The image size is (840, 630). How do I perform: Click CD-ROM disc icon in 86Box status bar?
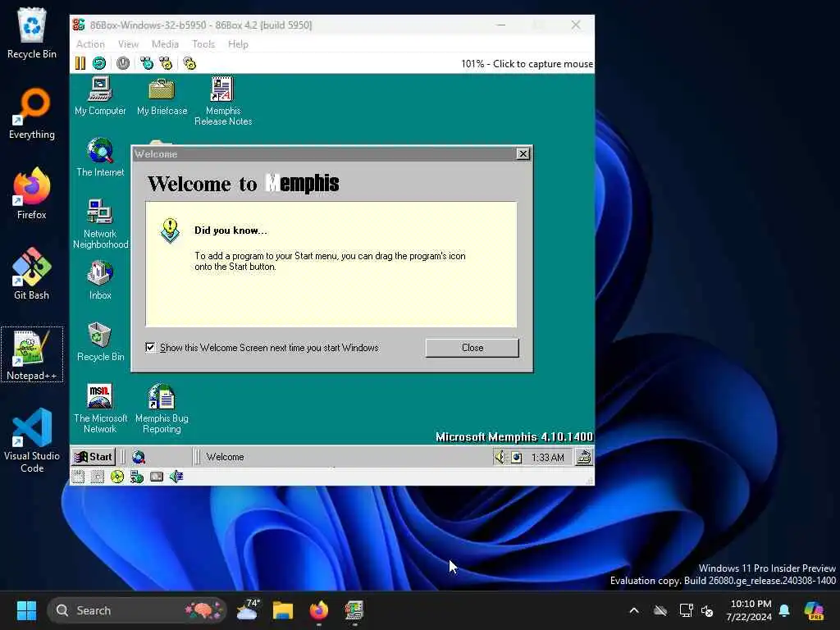click(x=116, y=477)
